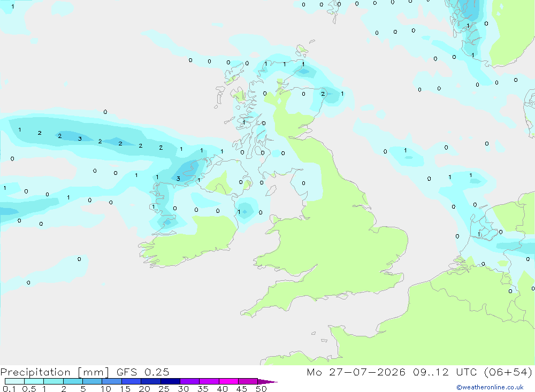Click the 0.5–1 mm legend swatch
Image resolution: width=535 pixels, height=392 pixels.
34,381
